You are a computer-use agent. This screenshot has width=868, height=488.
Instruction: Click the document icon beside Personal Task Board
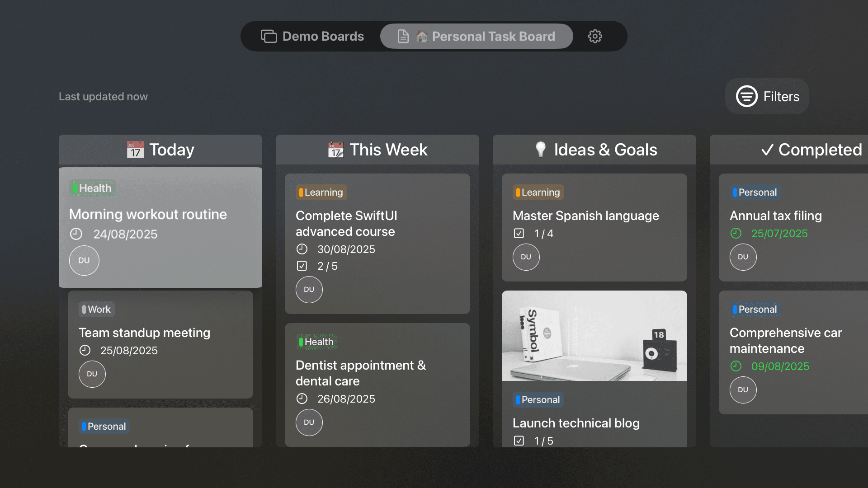[x=403, y=36]
